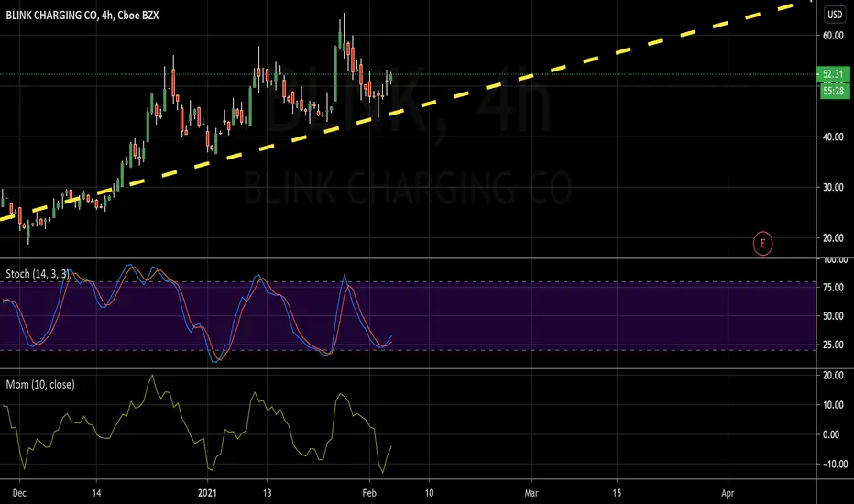Click the 14 date label on time axis
854x504 pixels.
96,493
